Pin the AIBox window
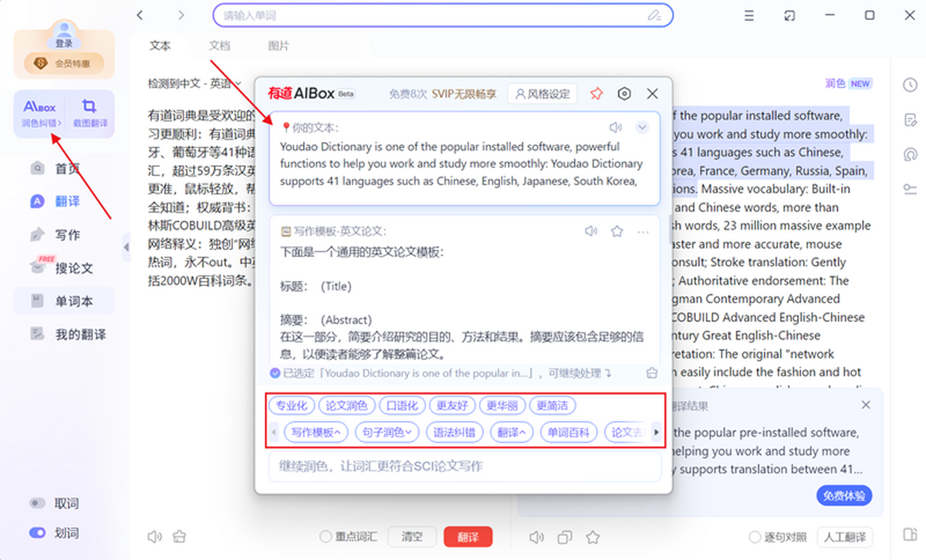The width and height of the screenshot is (926, 560). [x=596, y=93]
